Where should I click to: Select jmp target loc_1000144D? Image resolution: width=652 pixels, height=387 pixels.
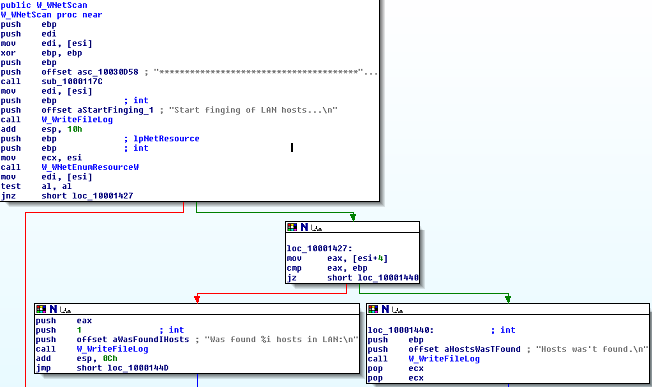point(138,368)
